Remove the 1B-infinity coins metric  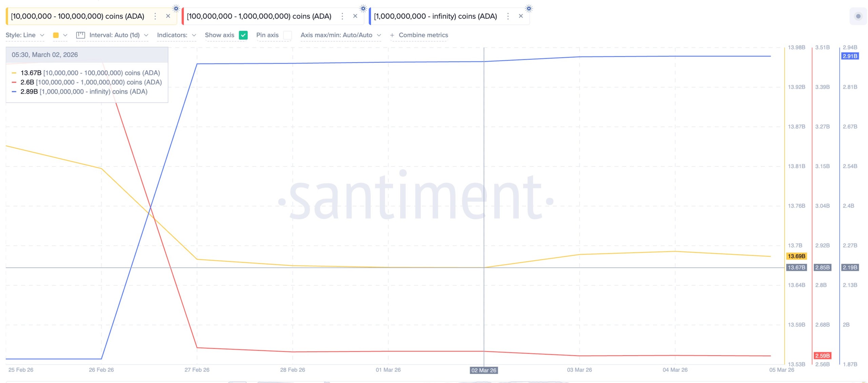(521, 16)
